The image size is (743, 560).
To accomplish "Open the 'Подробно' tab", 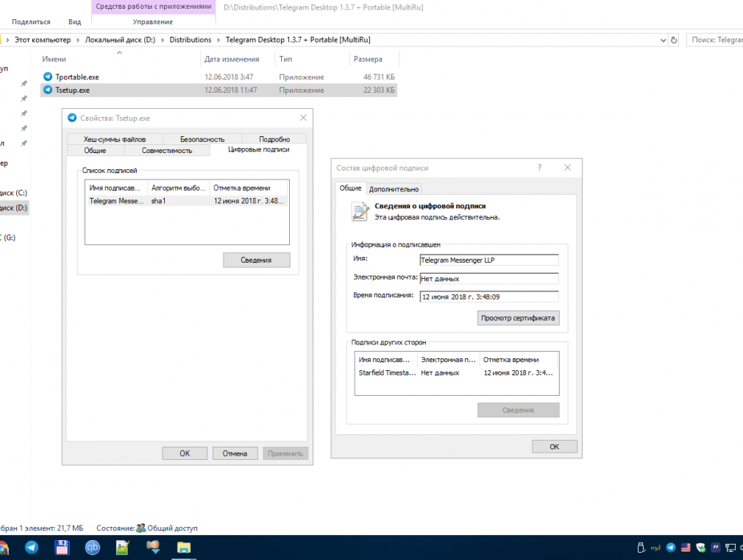I will point(274,139).
